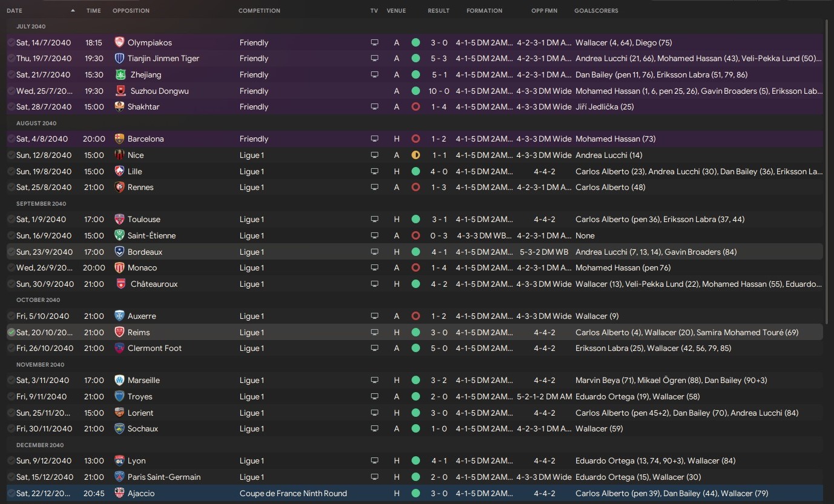Open the Clermont Foot team link
The width and height of the screenshot is (834, 504).
pos(154,348)
